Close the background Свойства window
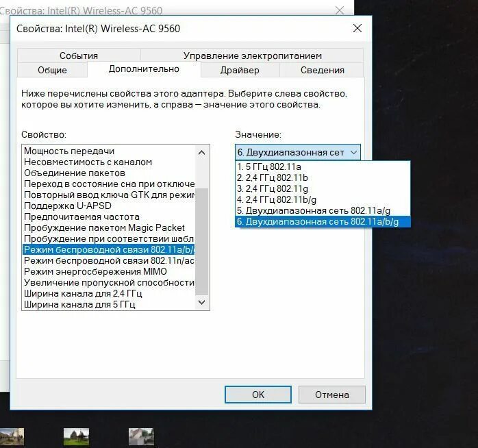 tap(340, 10)
